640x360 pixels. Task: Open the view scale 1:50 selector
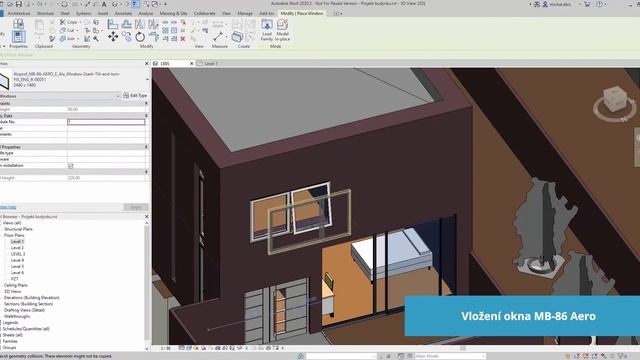pos(166,348)
